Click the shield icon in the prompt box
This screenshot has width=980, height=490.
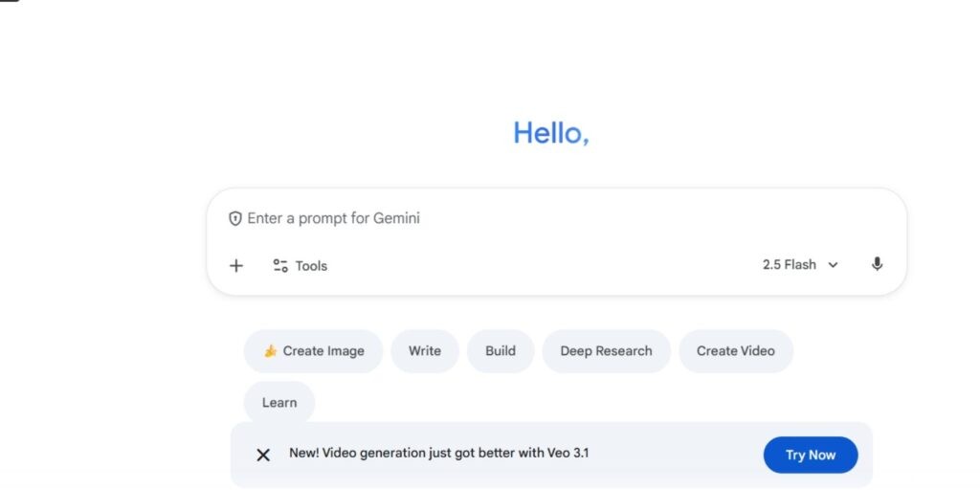235,219
